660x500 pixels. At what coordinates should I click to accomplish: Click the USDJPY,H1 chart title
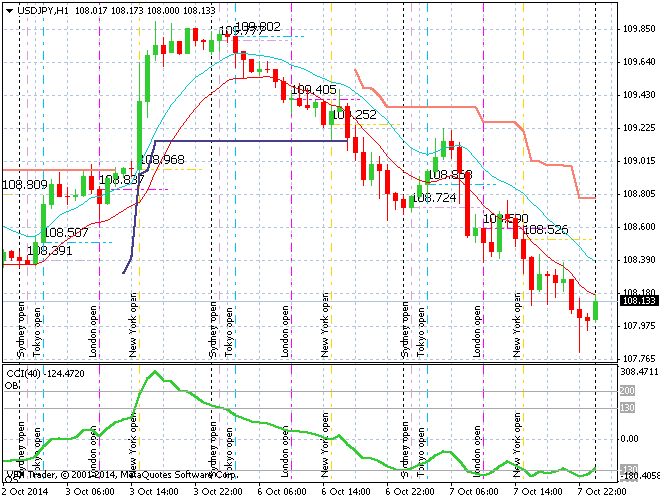43,10
